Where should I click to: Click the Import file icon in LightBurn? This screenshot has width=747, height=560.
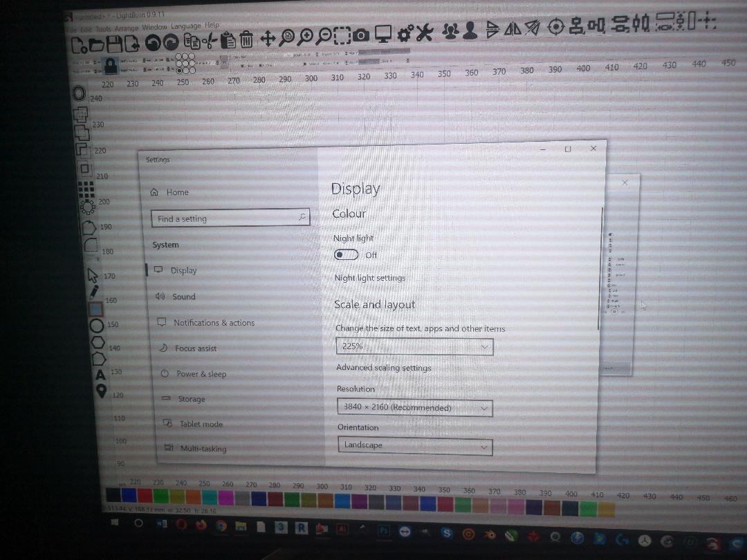click(x=132, y=44)
